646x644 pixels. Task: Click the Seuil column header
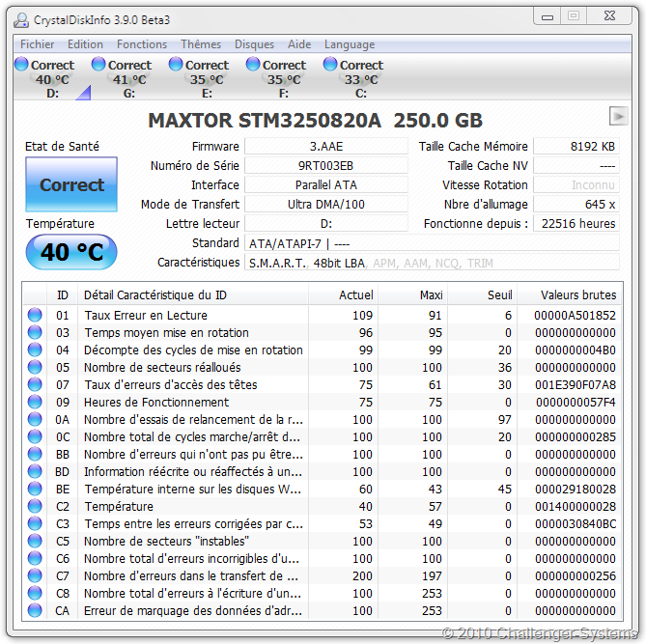(x=482, y=295)
